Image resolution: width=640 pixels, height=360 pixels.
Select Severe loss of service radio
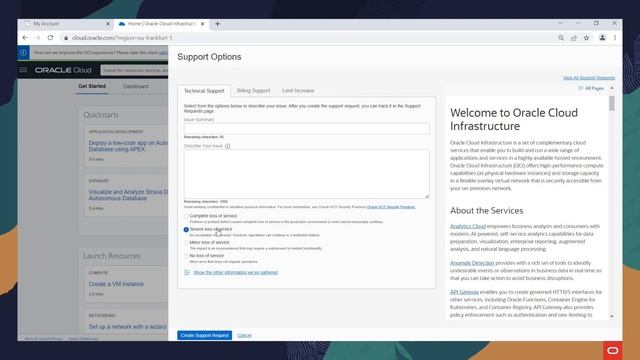(186, 229)
